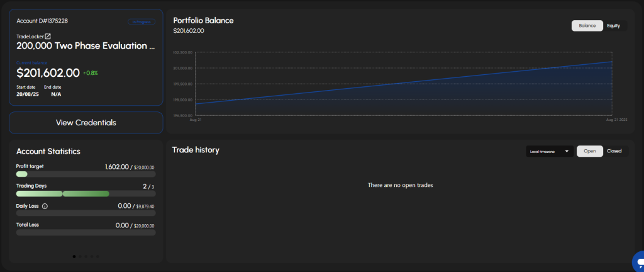Toggle the chart to Balance view
The height and width of the screenshot is (272, 644).
click(x=587, y=26)
